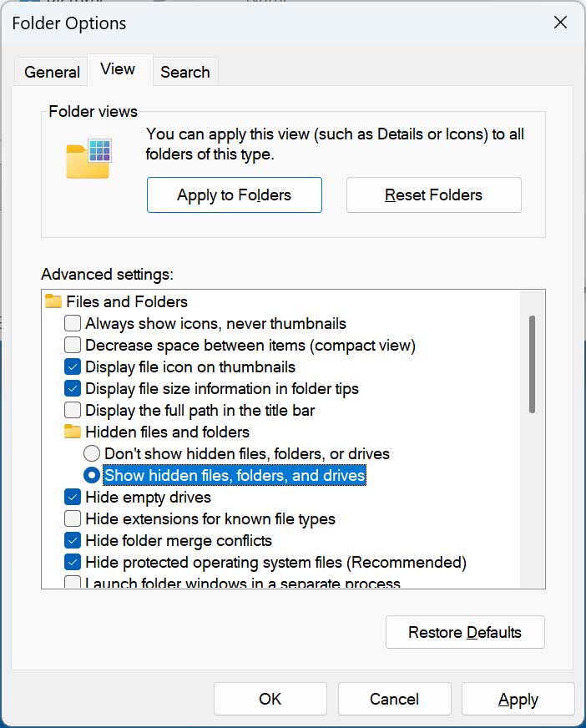Enable Always show icons, never thumbnails

point(73,323)
